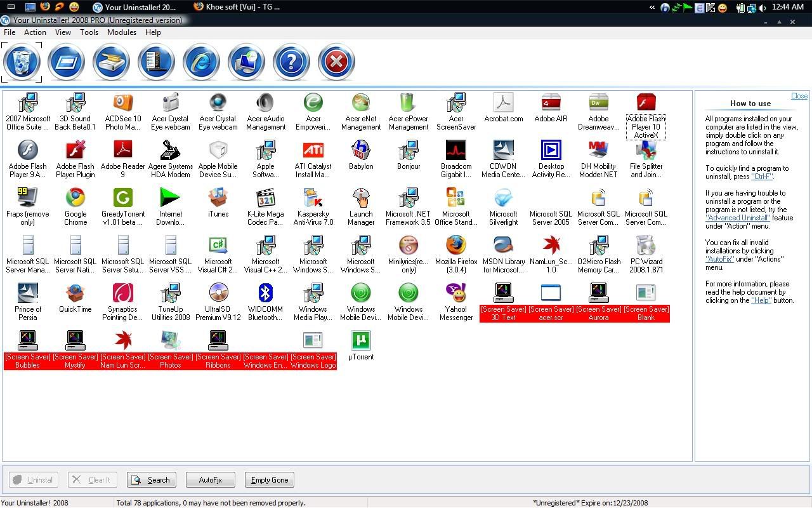Click the "Ctrl-F" link in help panel
Screen dimensions: 812x508
(x=762, y=177)
